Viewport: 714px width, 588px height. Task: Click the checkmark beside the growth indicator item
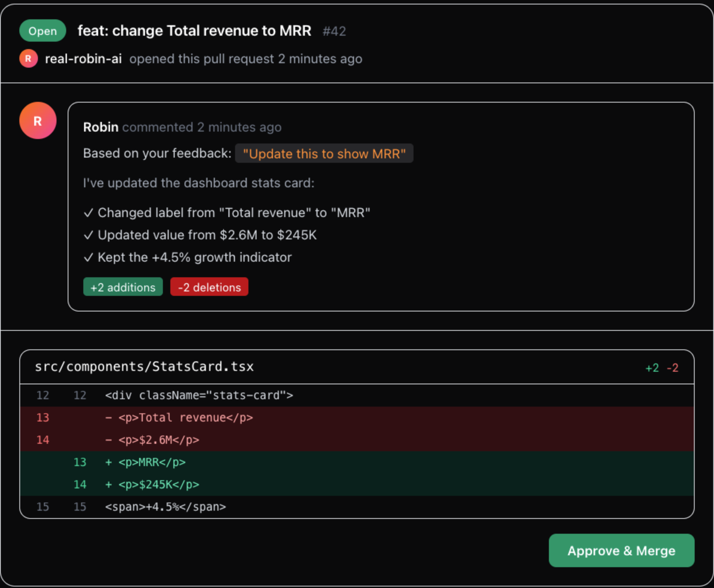coord(88,258)
